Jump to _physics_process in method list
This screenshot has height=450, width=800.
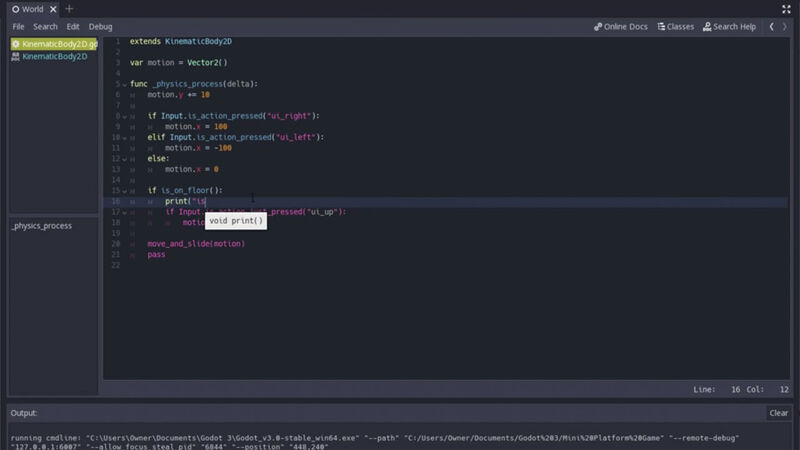point(42,226)
